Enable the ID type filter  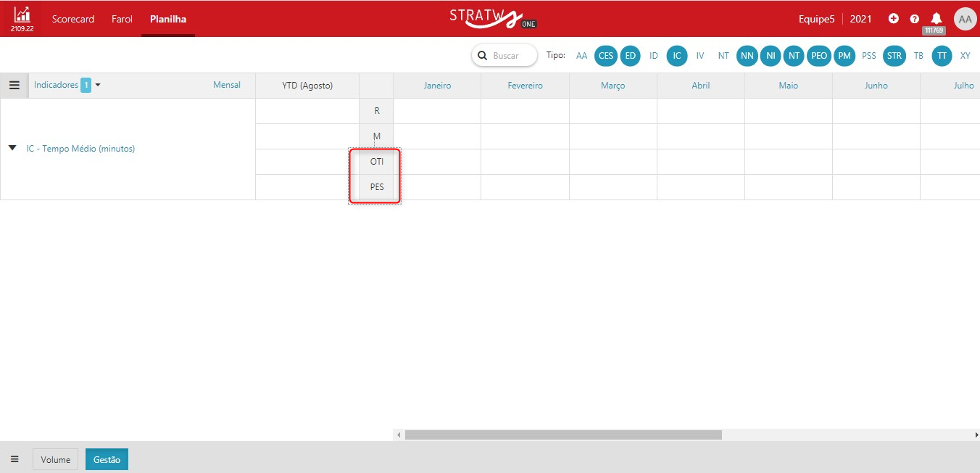pyautogui.click(x=654, y=56)
